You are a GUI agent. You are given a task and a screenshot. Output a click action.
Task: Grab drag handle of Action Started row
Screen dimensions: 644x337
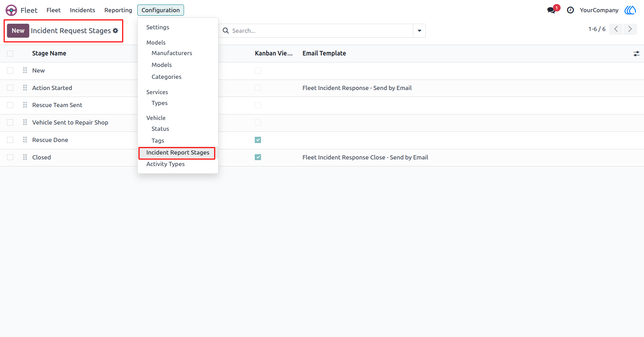[x=25, y=88]
